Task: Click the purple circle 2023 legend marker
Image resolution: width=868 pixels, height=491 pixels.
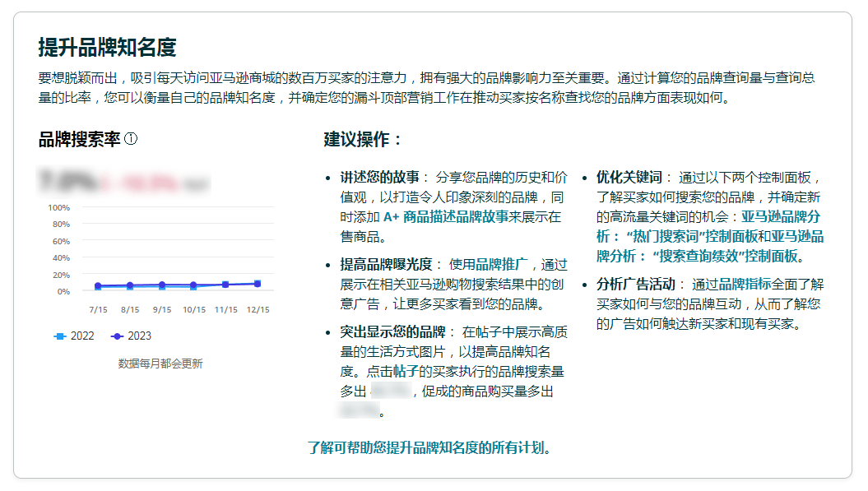Action: point(116,336)
